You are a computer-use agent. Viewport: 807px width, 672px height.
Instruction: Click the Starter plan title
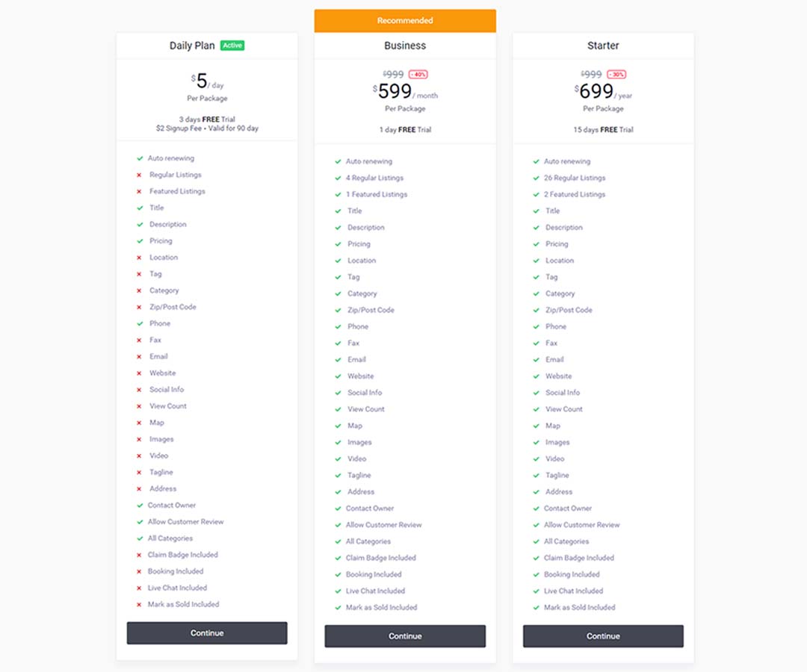[602, 45]
